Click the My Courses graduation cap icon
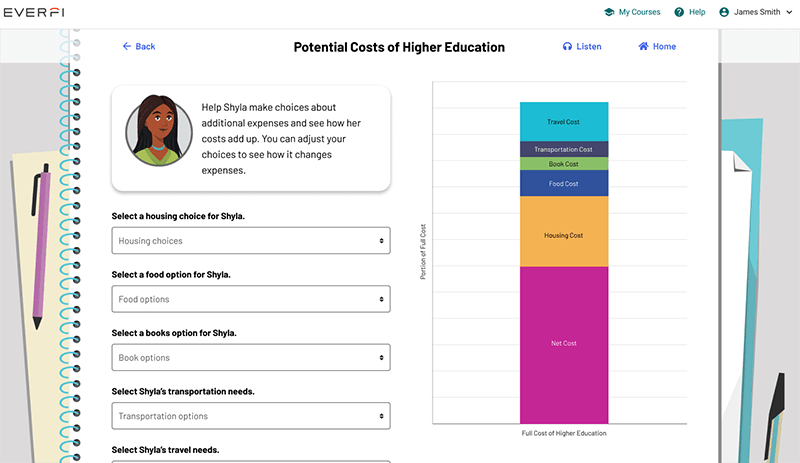The image size is (800, 463). [609, 12]
